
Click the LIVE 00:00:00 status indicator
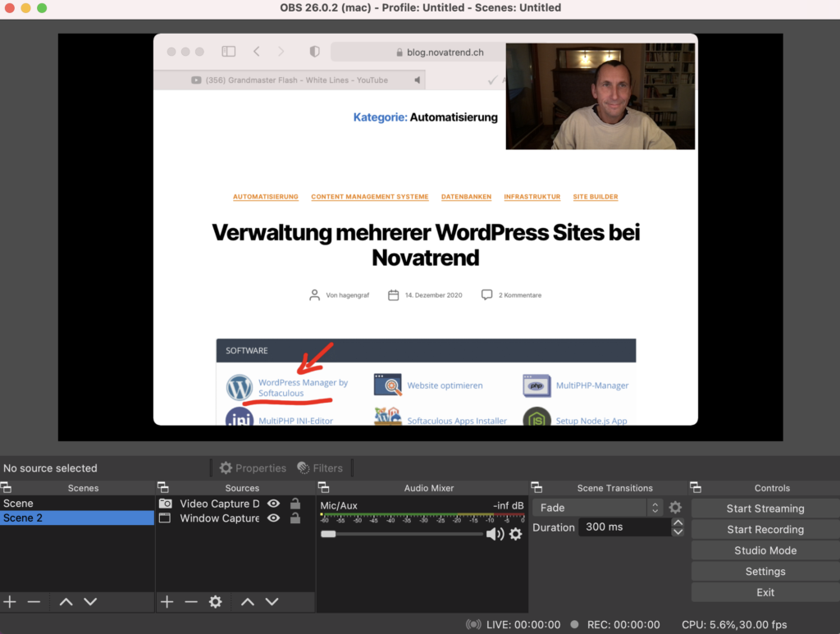pyautogui.click(x=514, y=624)
